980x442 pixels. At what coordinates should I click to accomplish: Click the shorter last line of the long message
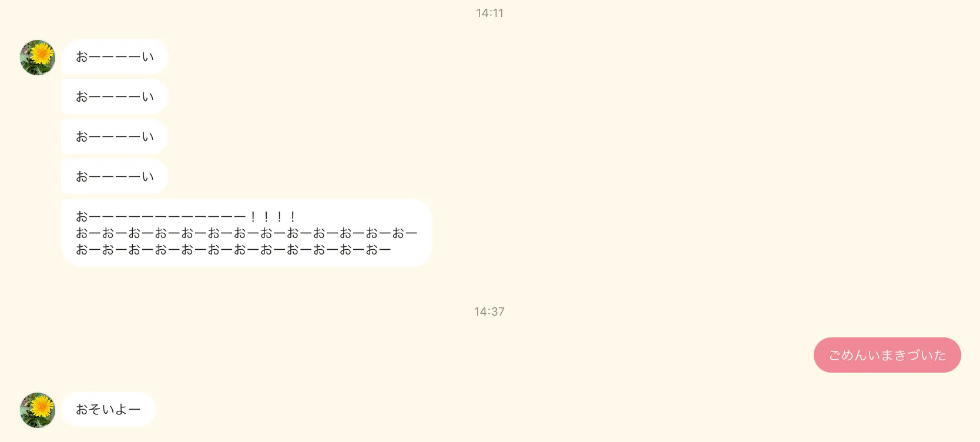point(233,250)
